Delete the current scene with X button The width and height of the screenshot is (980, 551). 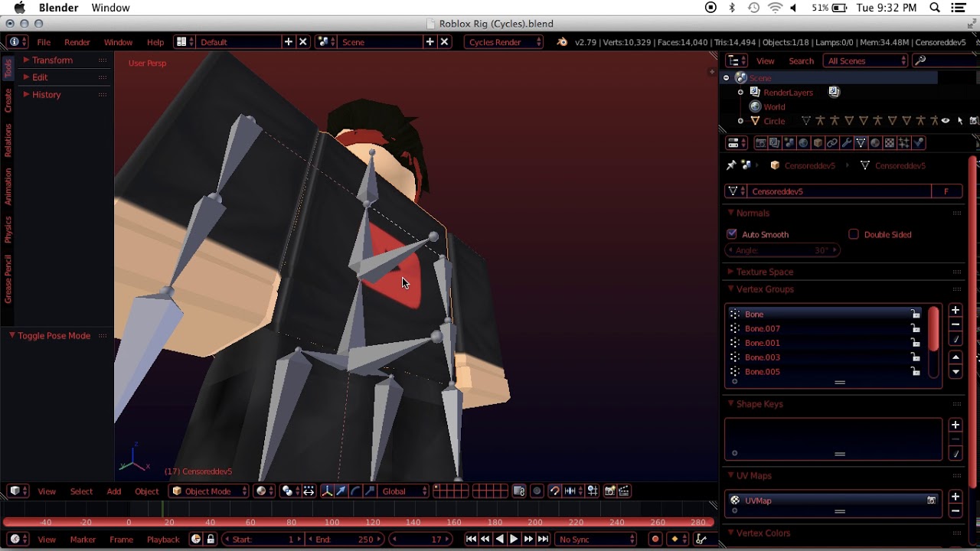444,42
